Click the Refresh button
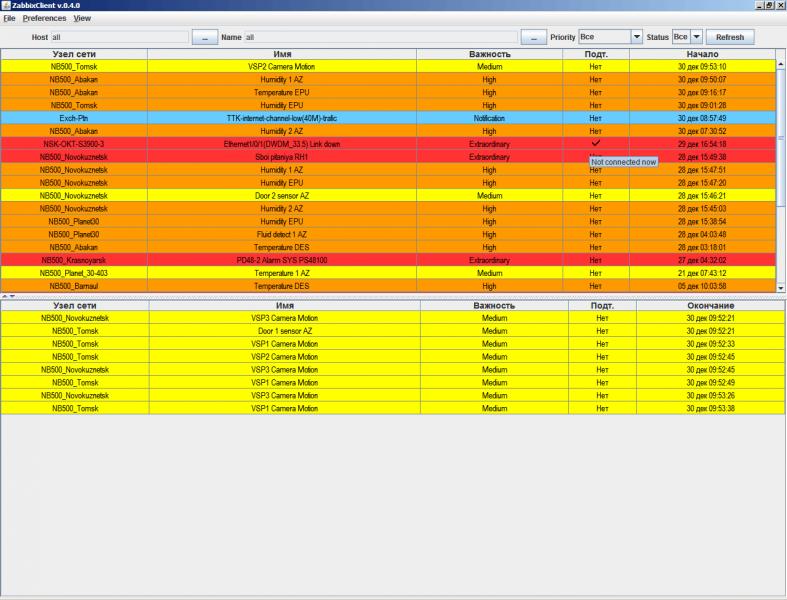 pos(730,37)
